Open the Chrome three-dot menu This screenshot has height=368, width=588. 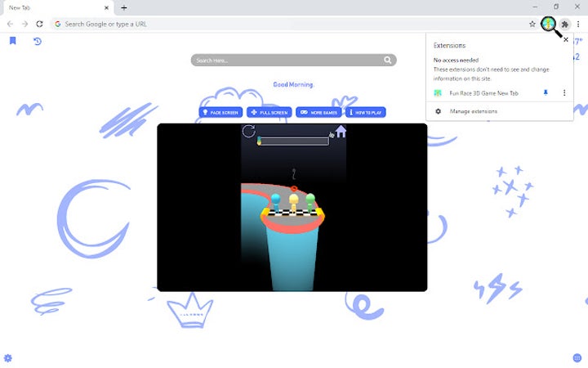[578, 24]
